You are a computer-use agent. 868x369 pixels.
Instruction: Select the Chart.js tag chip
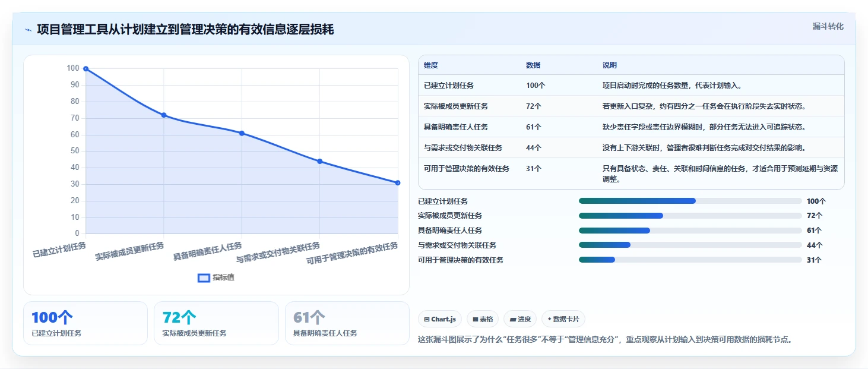pos(440,319)
